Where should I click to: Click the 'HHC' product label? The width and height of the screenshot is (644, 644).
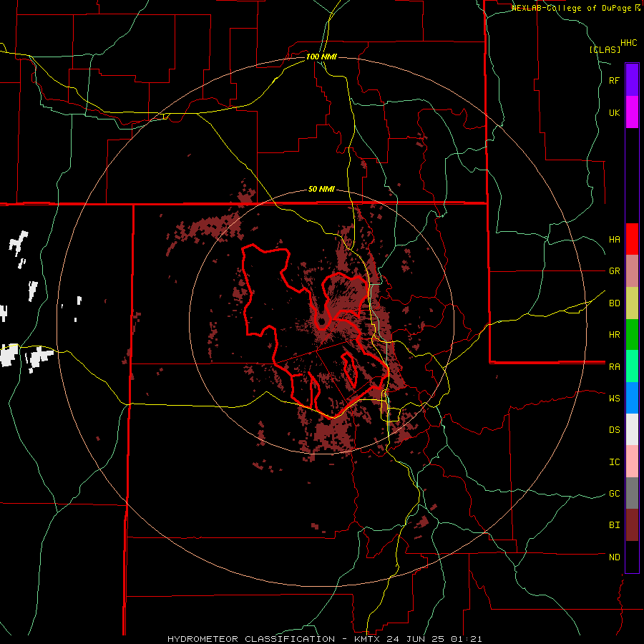pos(629,43)
